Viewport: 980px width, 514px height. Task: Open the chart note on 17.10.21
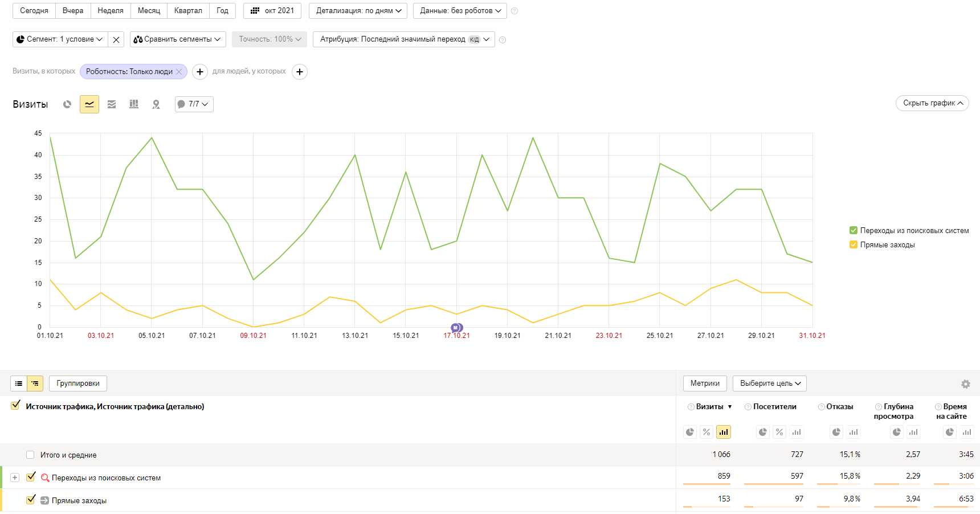point(457,328)
